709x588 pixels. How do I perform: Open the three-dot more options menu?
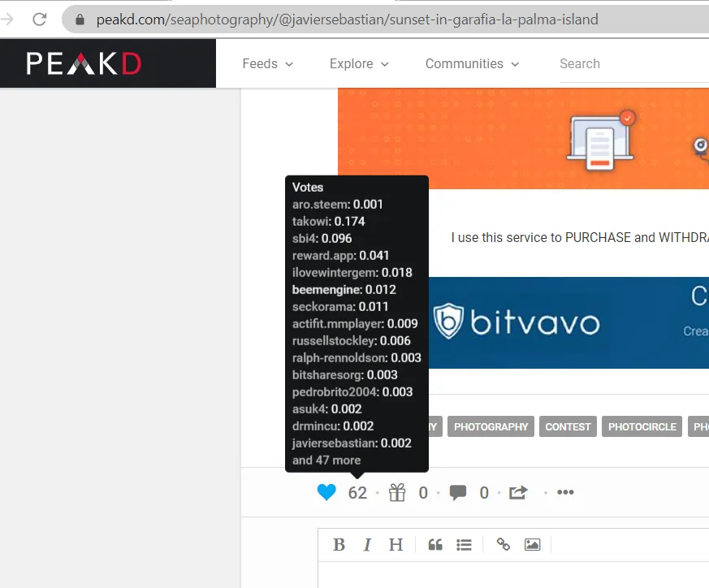[565, 492]
